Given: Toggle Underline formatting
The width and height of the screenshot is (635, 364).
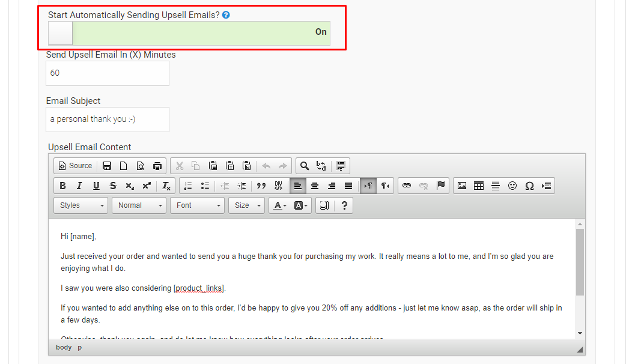Looking at the screenshot, I should pos(96,186).
